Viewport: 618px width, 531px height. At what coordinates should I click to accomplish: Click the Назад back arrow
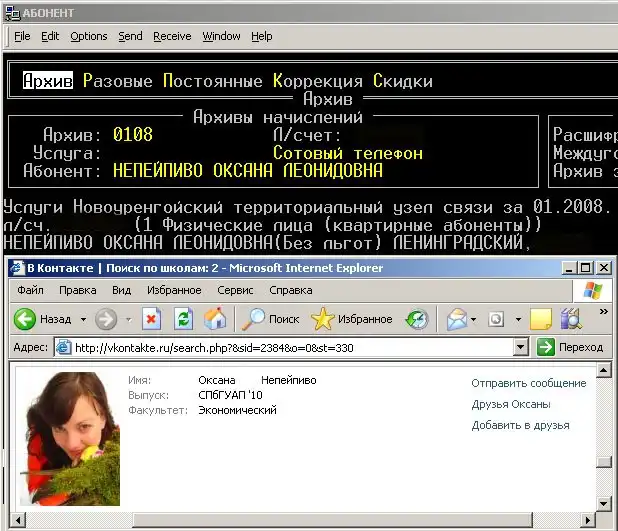pyautogui.click(x=43, y=319)
